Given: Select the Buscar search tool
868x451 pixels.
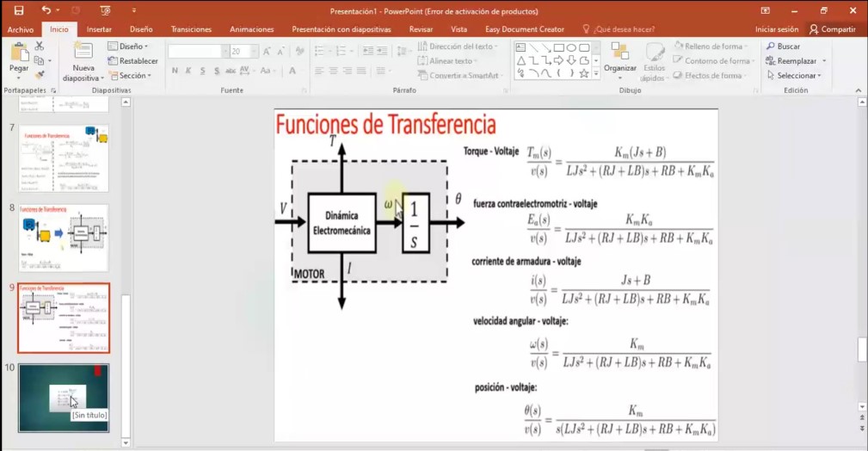Looking at the screenshot, I should pos(784,46).
